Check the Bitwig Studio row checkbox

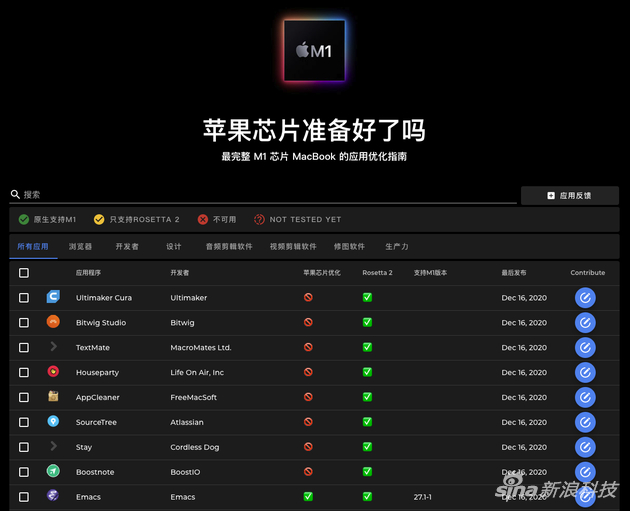tap(24, 323)
